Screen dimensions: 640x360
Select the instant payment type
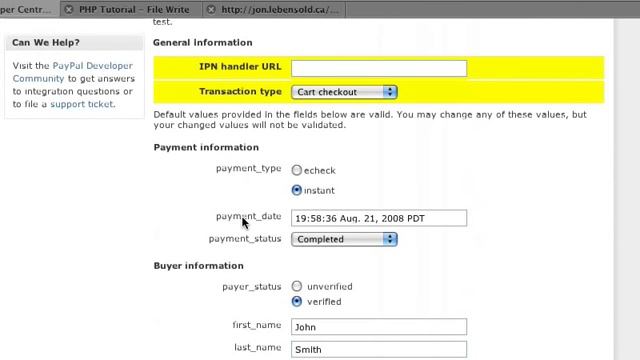point(297,190)
